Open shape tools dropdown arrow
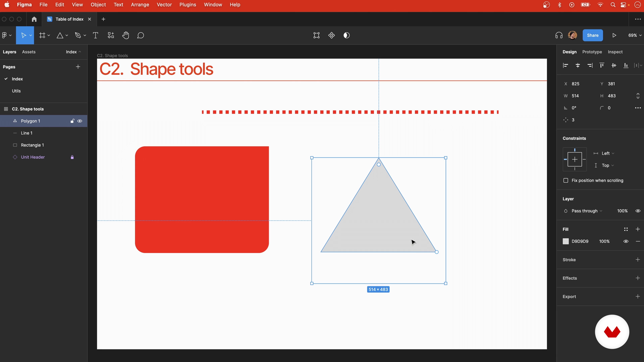Image resolution: width=644 pixels, height=362 pixels. pyautogui.click(x=67, y=36)
